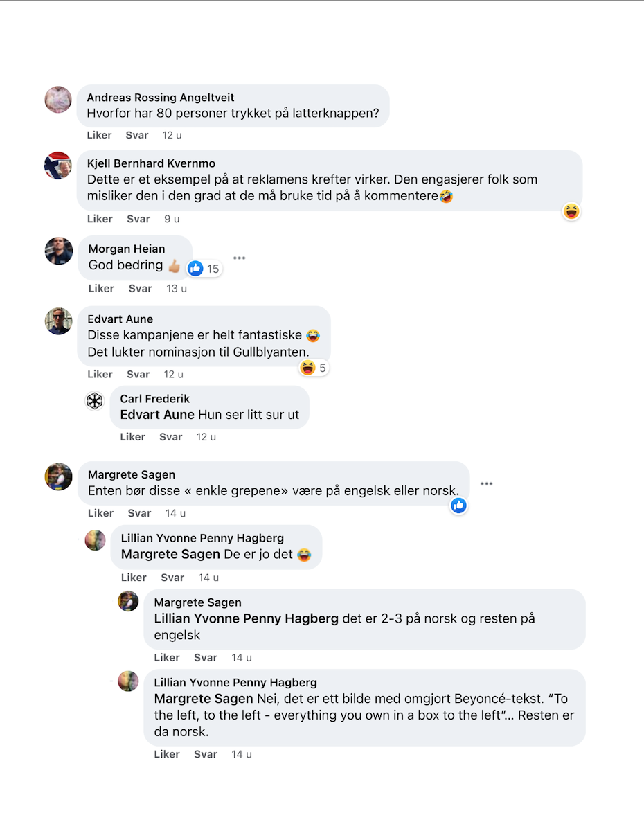The width and height of the screenshot is (644, 831).
Task: Open Andreas Rossing Angeltveit's profile picture
Action: coord(58,100)
